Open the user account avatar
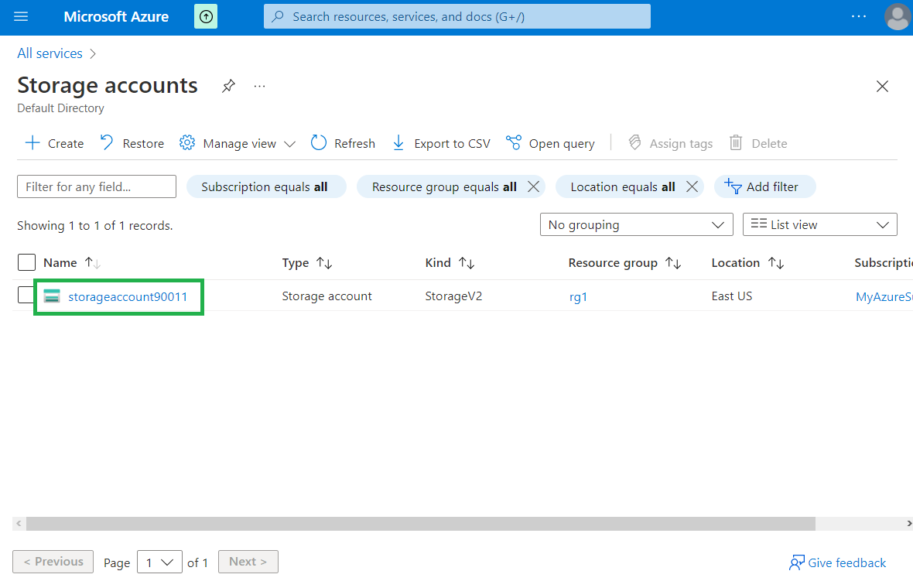This screenshot has width=913, height=588. 898,16
